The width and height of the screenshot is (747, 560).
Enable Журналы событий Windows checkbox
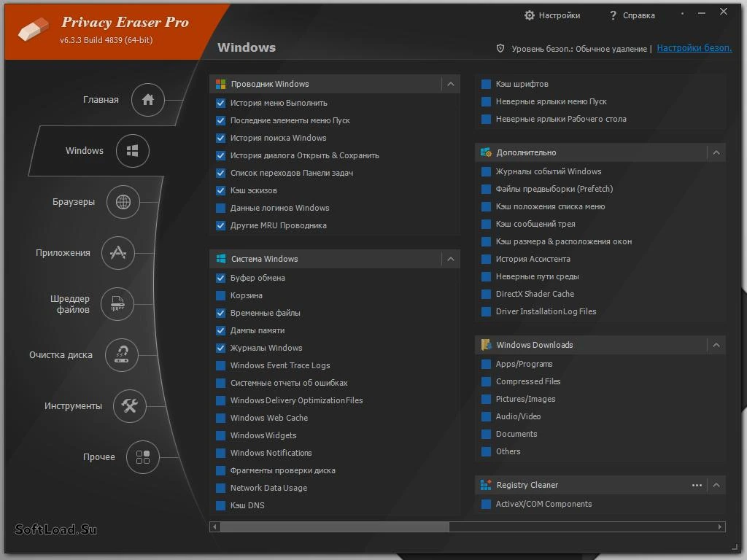pyautogui.click(x=486, y=171)
